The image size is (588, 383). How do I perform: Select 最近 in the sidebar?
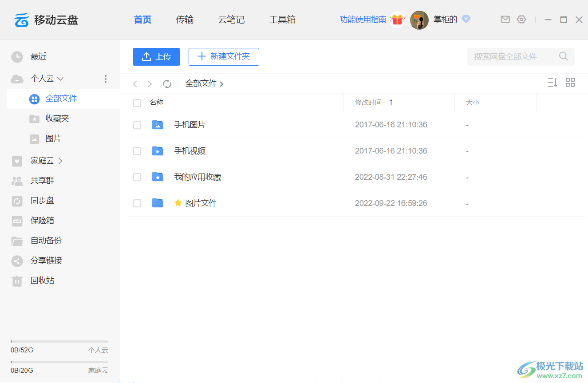(x=39, y=56)
